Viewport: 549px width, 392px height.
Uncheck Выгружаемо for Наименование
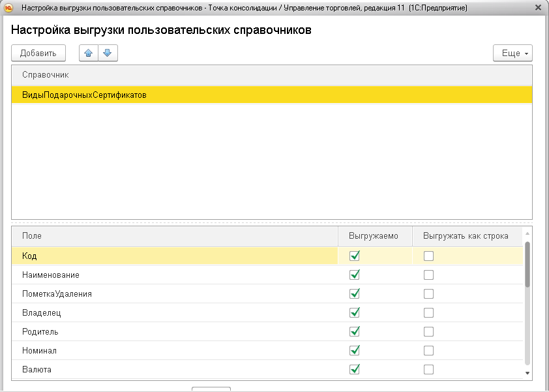click(x=355, y=275)
